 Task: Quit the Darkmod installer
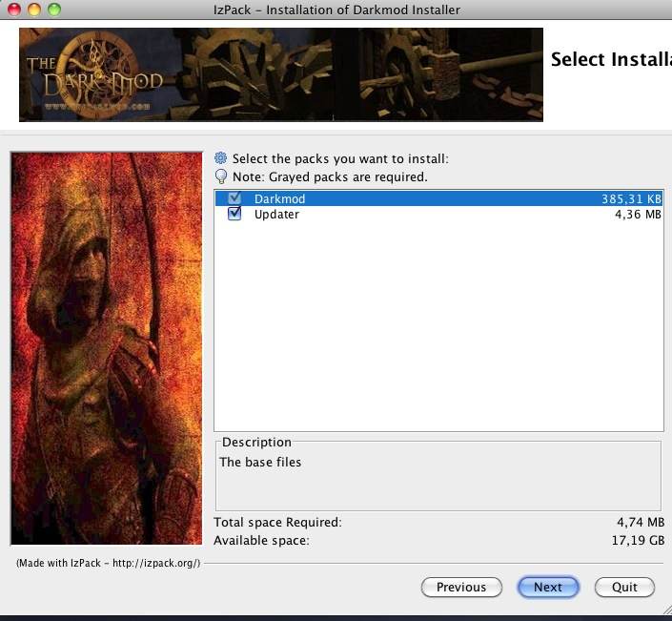click(x=624, y=587)
